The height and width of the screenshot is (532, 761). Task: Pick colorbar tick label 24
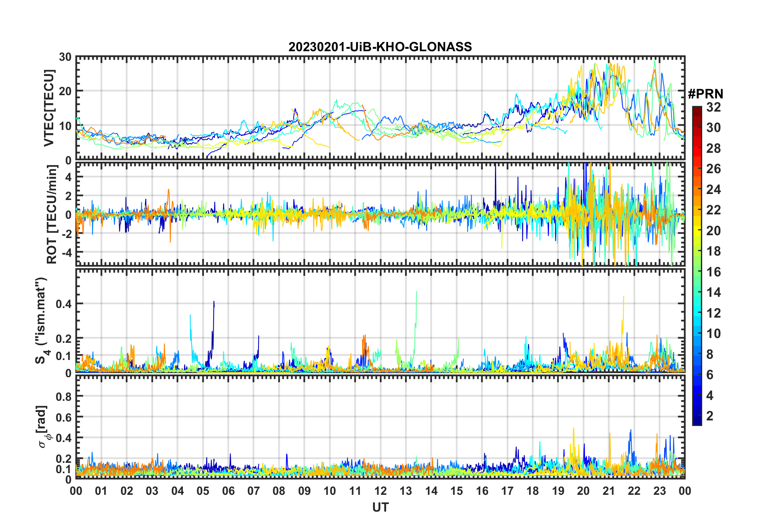point(714,190)
